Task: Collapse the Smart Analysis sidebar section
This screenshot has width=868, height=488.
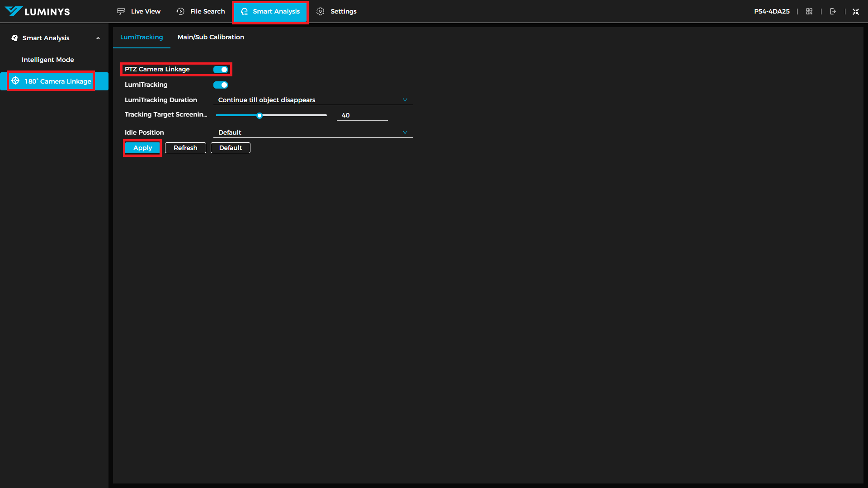Action: tap(98, 38)
